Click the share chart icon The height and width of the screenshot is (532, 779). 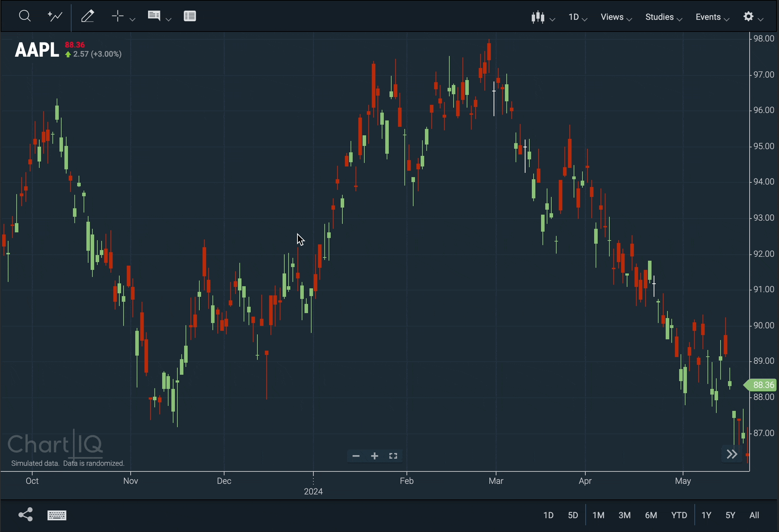[25, 515]
